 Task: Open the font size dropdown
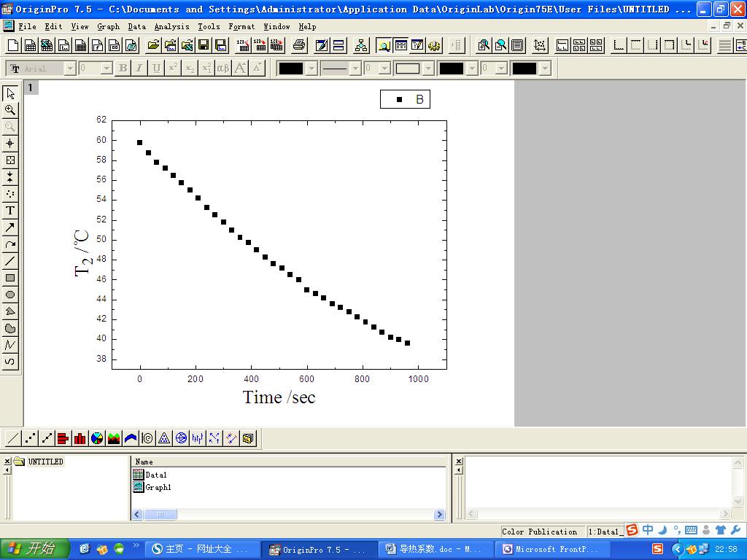click(107, 69)
